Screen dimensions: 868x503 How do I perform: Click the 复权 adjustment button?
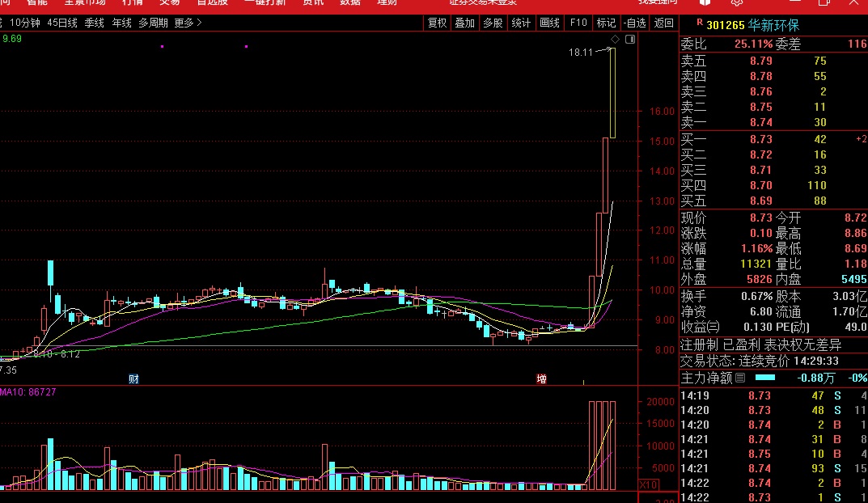pyautogui.click(x=438, y=23)
